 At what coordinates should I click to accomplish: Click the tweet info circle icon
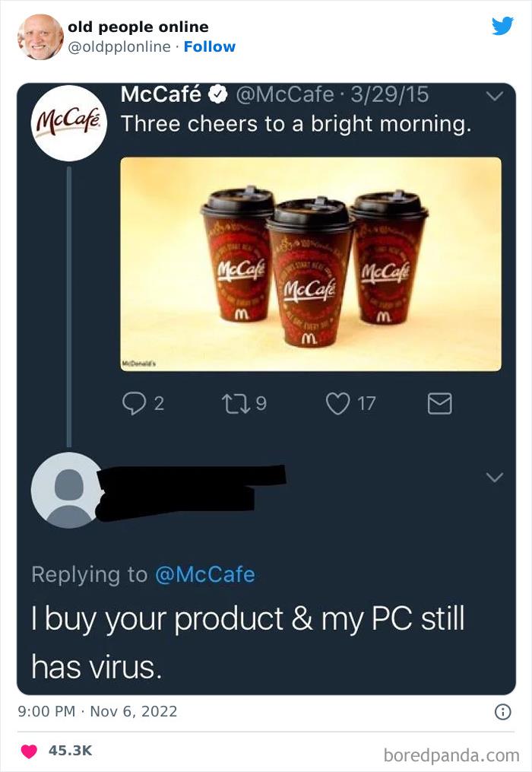[x=502, y=712]
